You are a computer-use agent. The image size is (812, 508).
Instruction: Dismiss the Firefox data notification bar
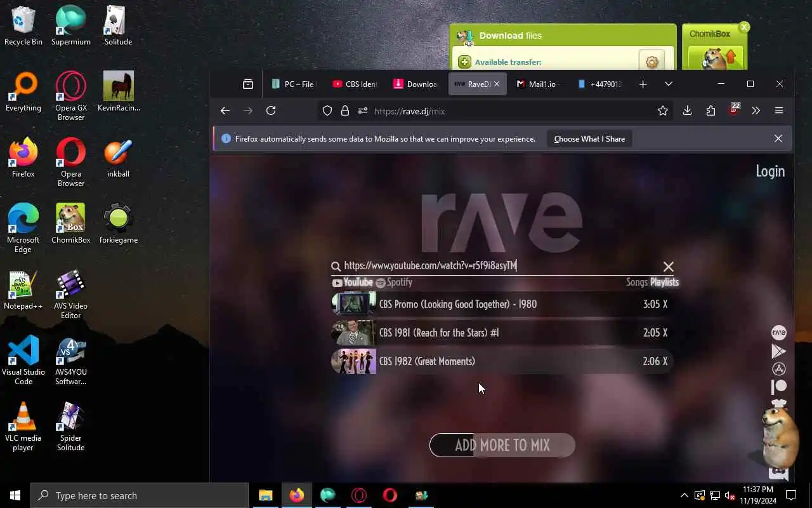coord(778,138)
